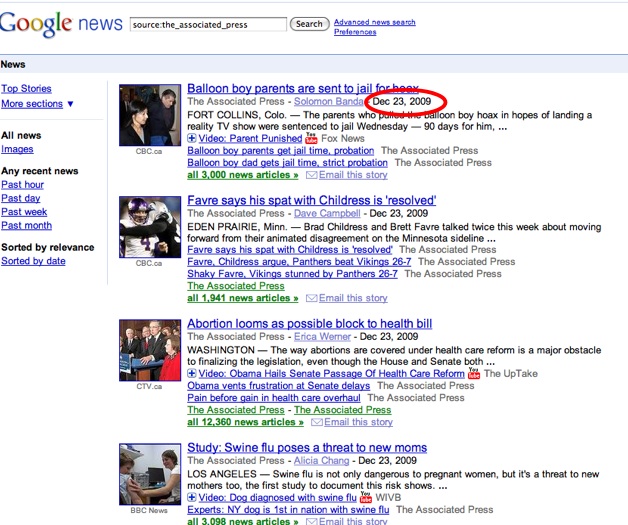Open Balloon boy story thumbnail

150,115
